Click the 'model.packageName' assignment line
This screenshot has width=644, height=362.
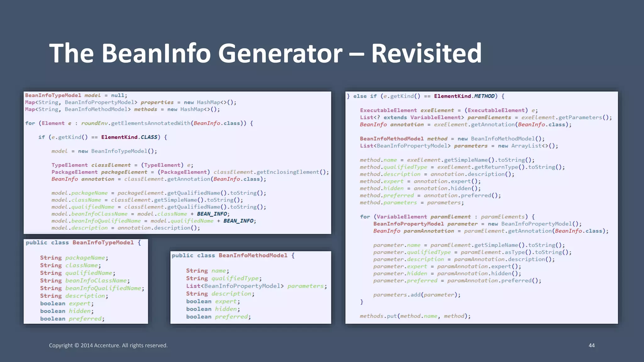159,193
